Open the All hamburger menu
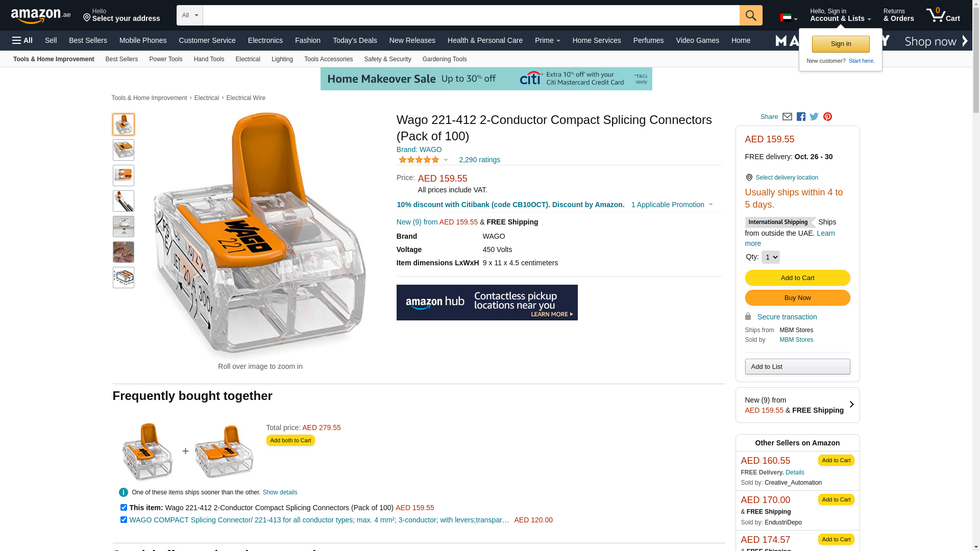Image resolution: width=980 pixels, height=551 pixels. pyautogui.click(x=22, y=40)
